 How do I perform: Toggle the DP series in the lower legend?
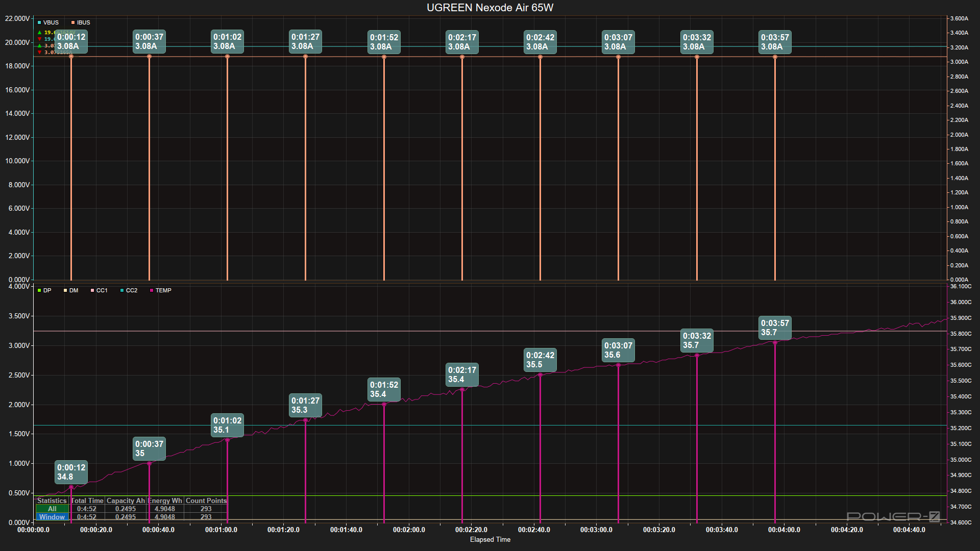[x=44, y=290]
